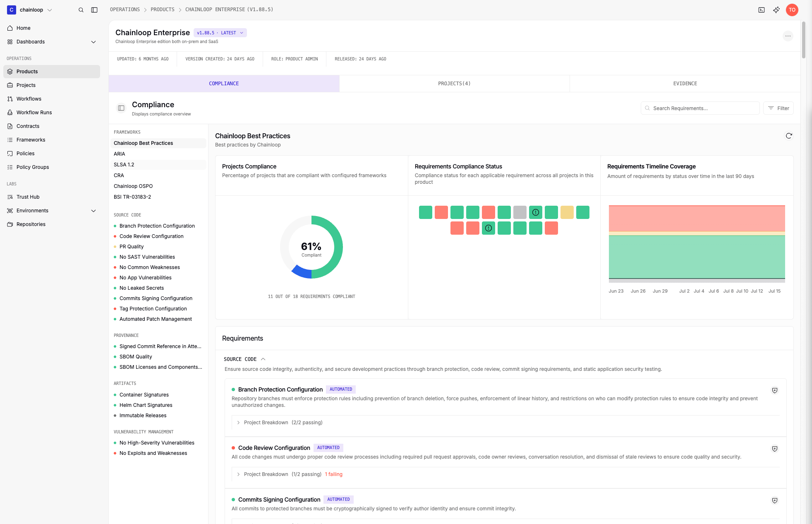This screenshot has height=524, width=812.
Task: Jump to No Leaked Secrets requirement
Action: (x=141, y=288)
